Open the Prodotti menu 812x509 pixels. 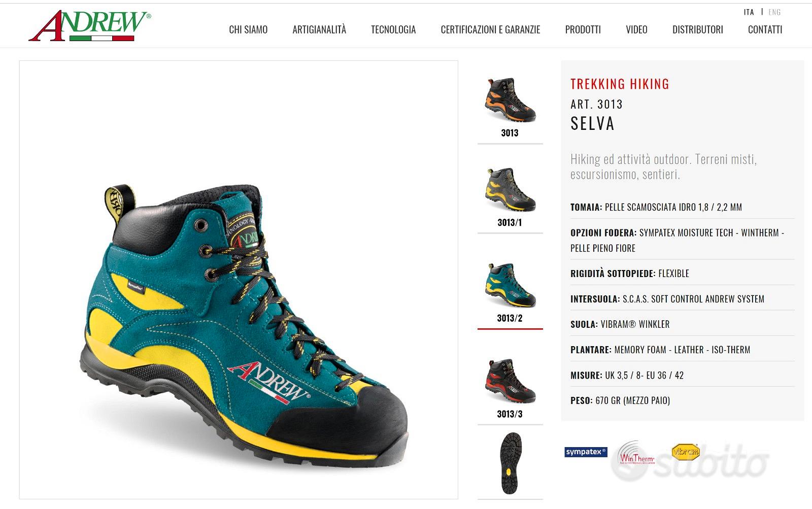tap(583, 29)
